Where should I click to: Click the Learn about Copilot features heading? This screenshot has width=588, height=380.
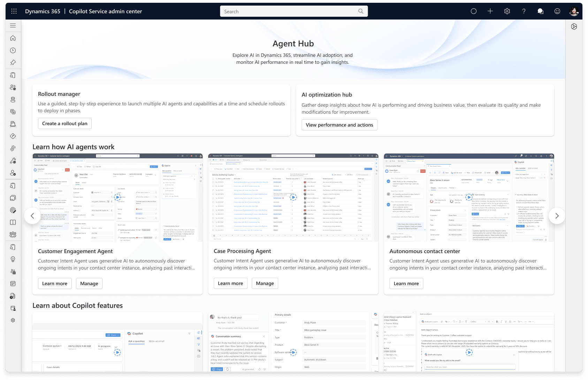77,306
